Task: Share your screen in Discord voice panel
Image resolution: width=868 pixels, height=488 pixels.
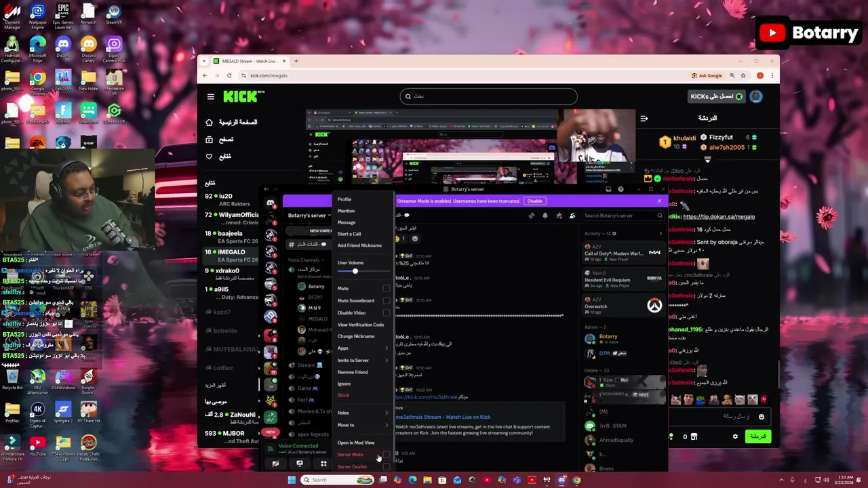Action: tap(300, 464)
